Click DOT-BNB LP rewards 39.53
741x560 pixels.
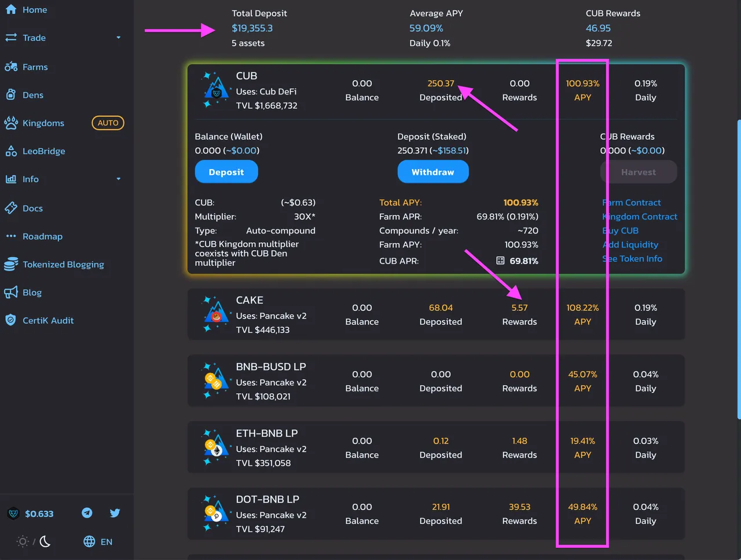[519, 507]
